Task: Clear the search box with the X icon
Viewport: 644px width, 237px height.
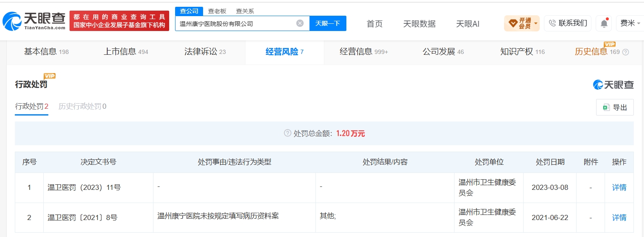Action: (300, 23)
